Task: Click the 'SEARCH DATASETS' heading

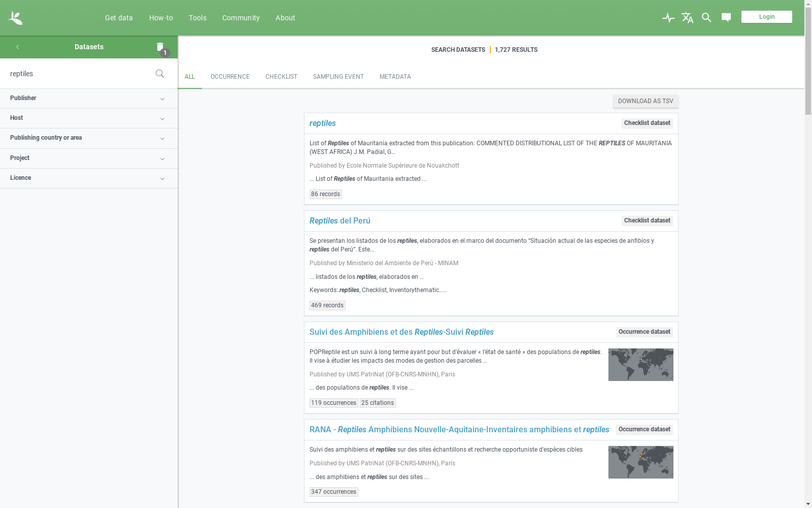Action: [458, 50]
